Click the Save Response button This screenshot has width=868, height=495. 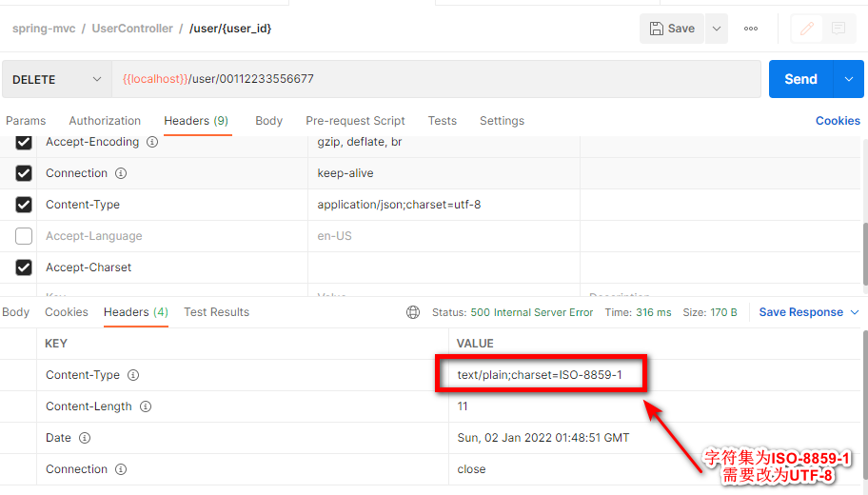tap(800, 312)
